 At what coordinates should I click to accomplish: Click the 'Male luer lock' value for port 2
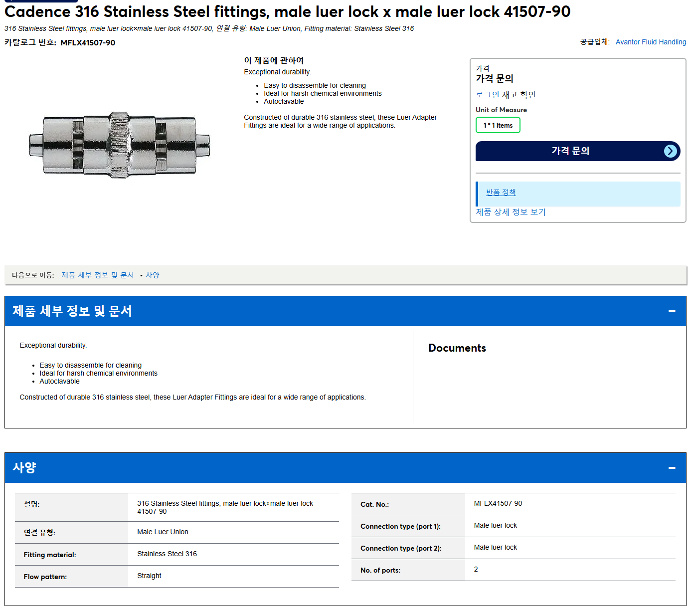click(x=496, y=548)
